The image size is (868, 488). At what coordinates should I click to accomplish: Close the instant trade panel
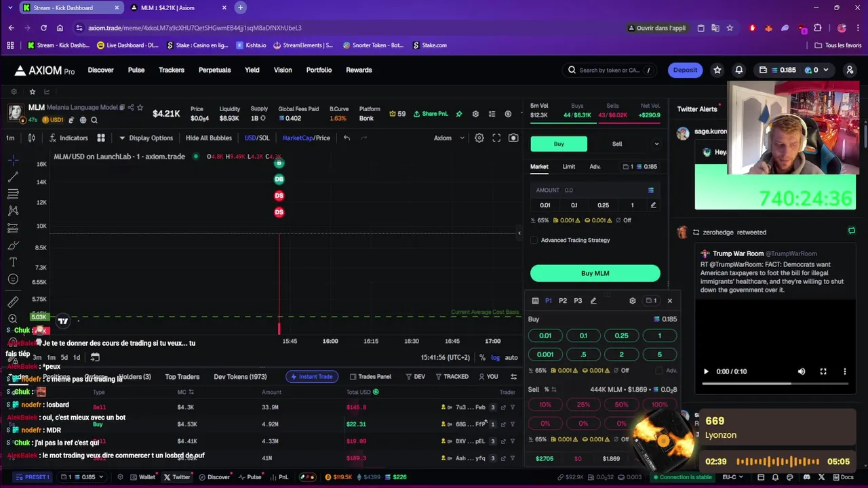670,300
